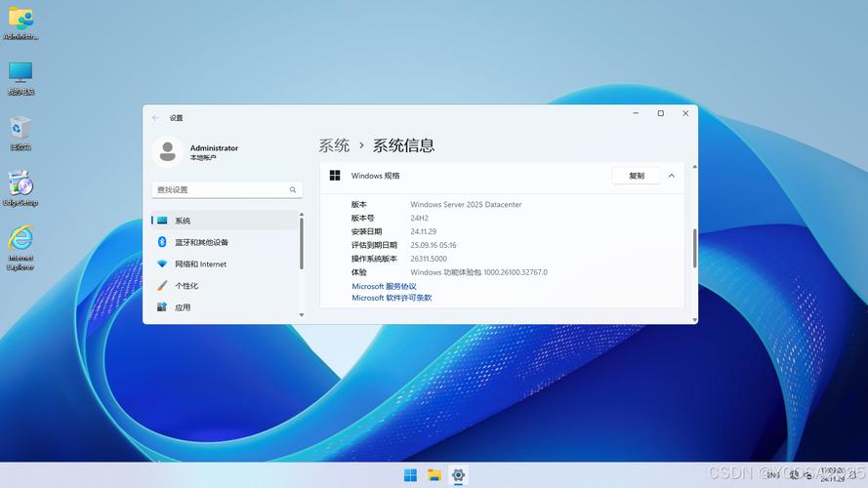Click the content pane scroll-up arrow
The image size is (868, 488).
point(694,167)
